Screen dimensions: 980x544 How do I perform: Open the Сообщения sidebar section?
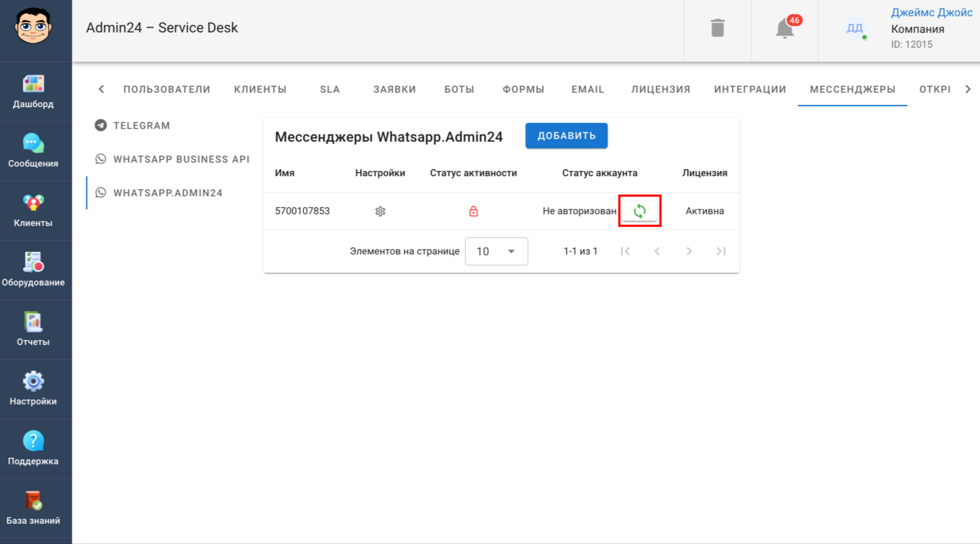[x=33, y=151]
